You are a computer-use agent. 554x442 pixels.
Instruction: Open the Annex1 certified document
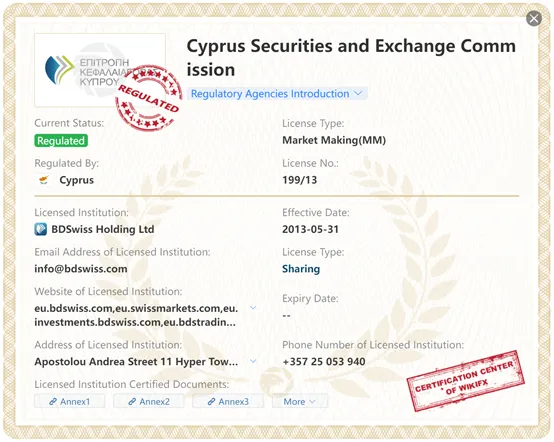(70, 401)
